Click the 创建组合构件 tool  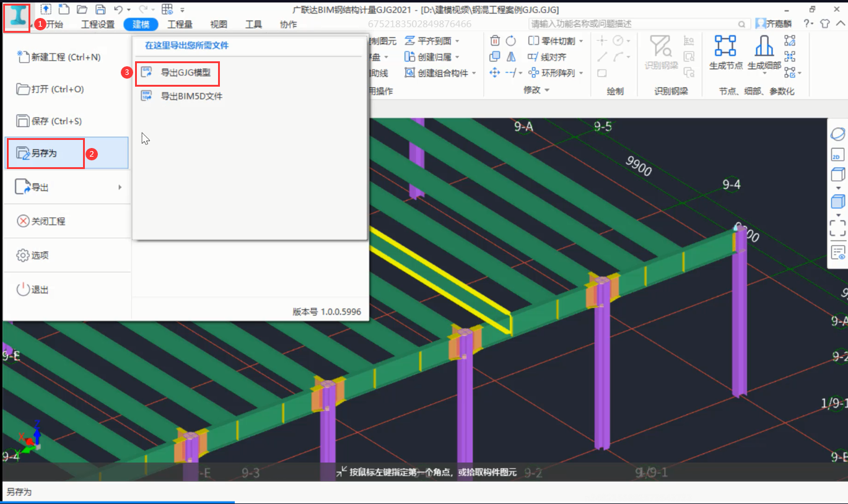pyautogui.click(x=436, y=73)
